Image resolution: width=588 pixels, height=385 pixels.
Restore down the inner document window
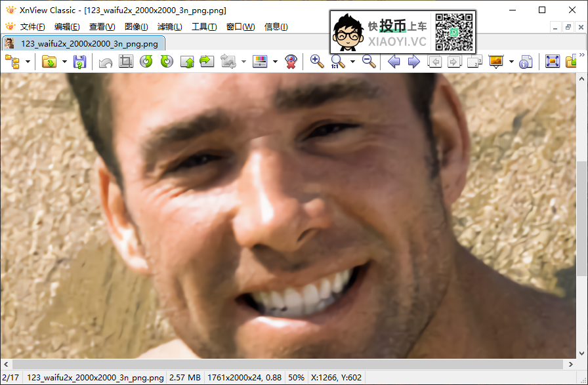568,28
